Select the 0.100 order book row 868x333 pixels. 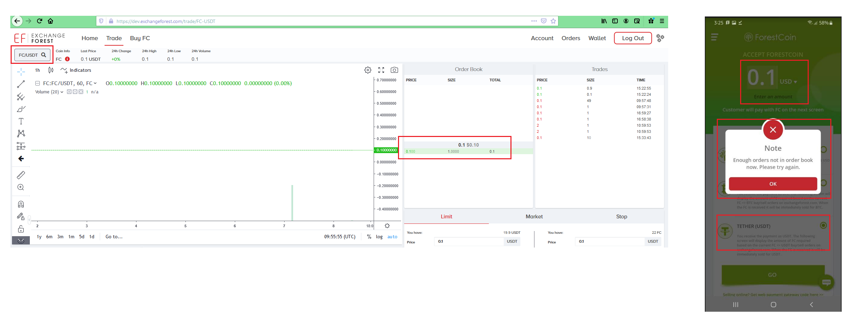tap(468, 151)
